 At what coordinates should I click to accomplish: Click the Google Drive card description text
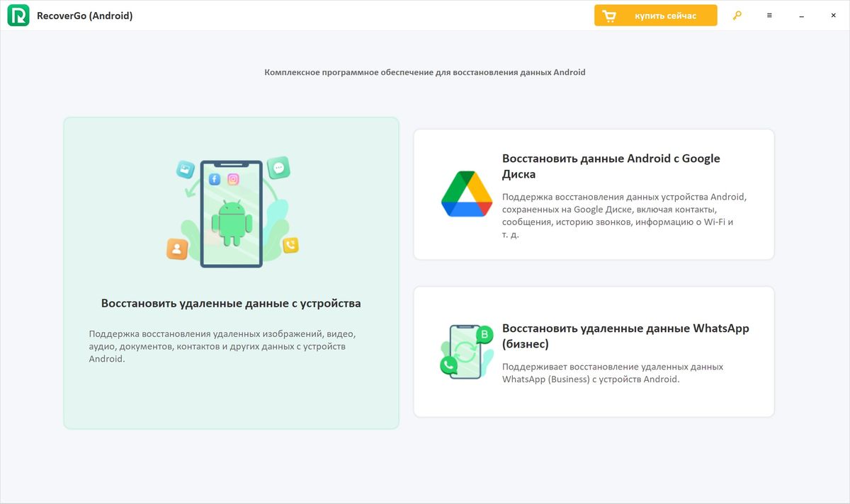tap(624, 215)
